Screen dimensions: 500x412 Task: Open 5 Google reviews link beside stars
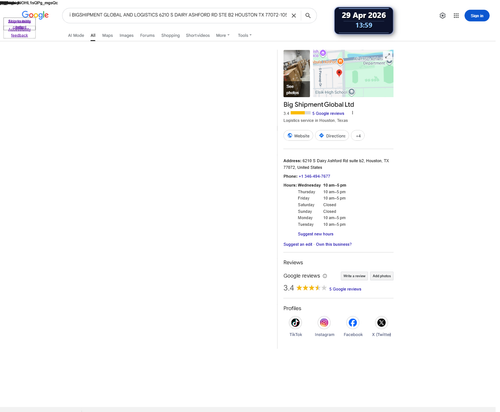point(345,289)
